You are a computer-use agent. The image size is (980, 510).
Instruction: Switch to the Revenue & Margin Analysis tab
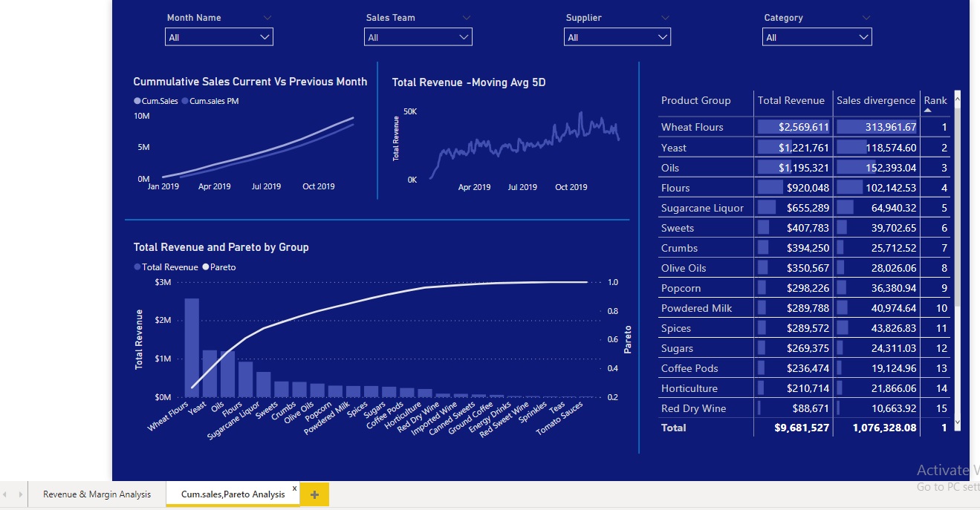97,494
